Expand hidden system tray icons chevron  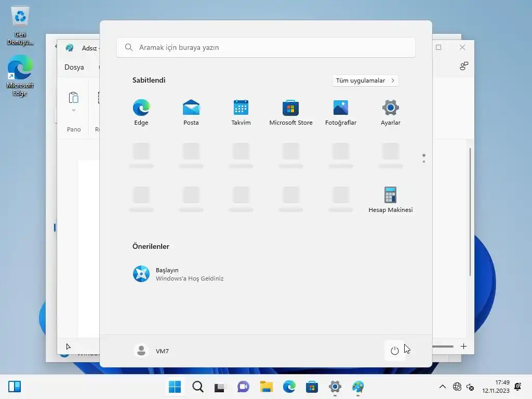point(443,387)
